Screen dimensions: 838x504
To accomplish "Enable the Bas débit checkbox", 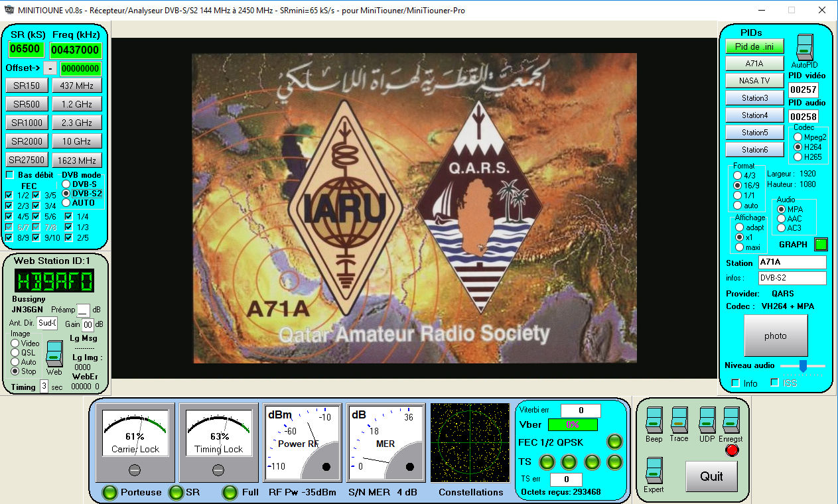I will (9, 175).
